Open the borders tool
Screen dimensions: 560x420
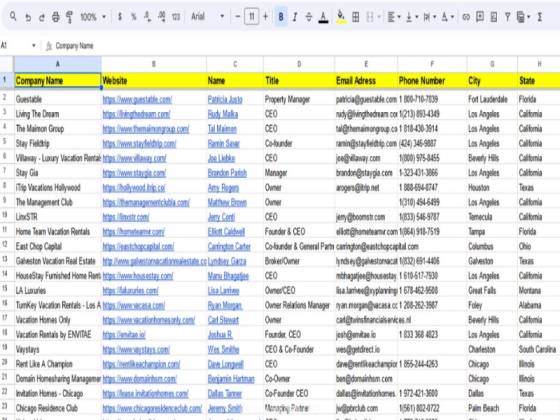(356, 17)
